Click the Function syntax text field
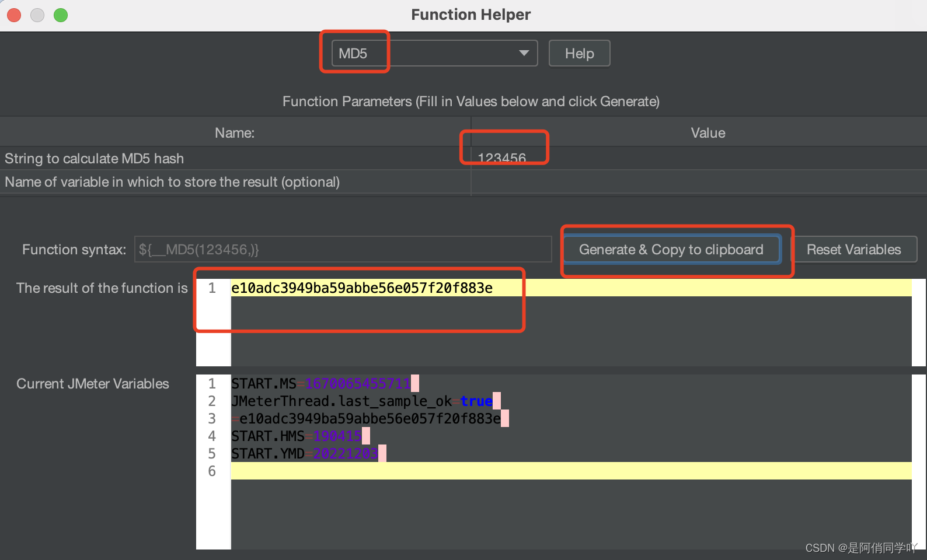927x560 pixels. [343, 250]
